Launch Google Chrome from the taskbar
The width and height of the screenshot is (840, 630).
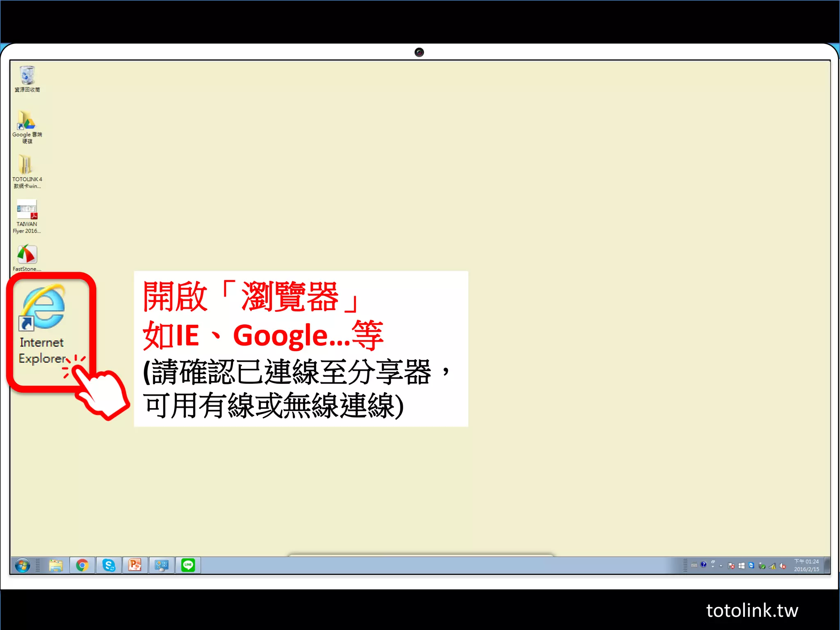[82, 566]
